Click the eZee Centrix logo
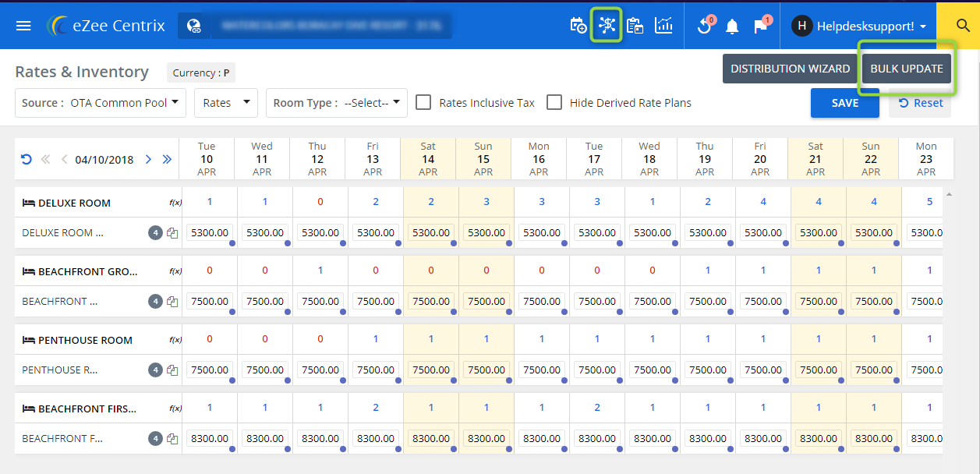980x474 pixels. [106, 26]
